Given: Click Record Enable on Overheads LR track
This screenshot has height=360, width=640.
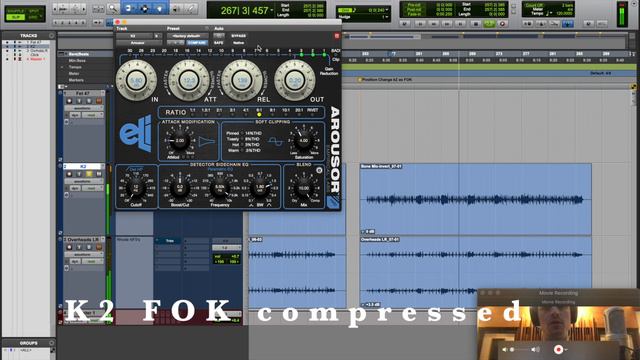Looking at the screenshot, I should click(69, 247).
